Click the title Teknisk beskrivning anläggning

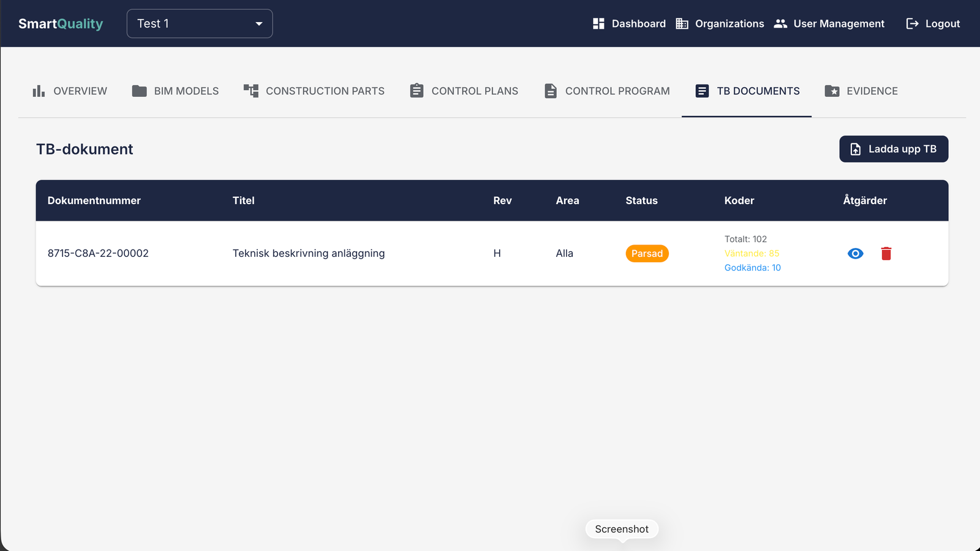[x=309, y=253]
